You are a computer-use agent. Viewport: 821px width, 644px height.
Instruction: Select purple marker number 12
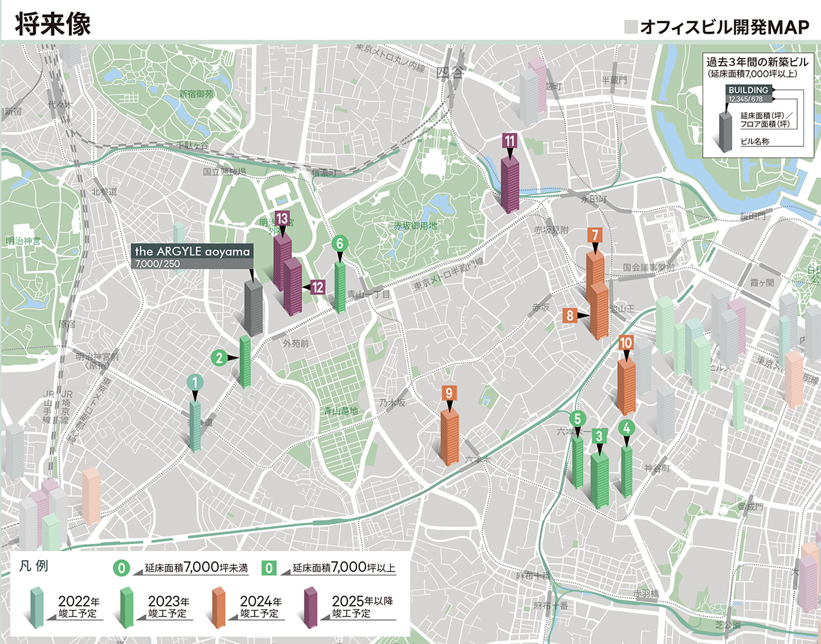pos(317,287)
